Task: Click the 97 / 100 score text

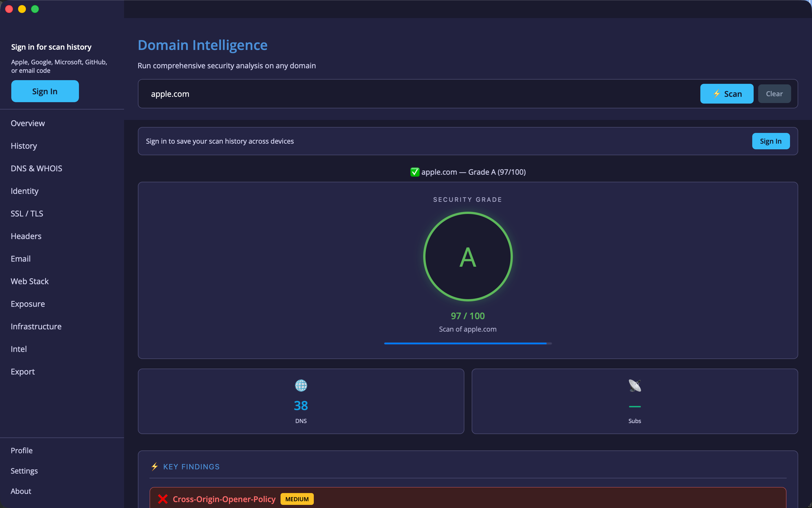Action: click(x=468, y=316)
